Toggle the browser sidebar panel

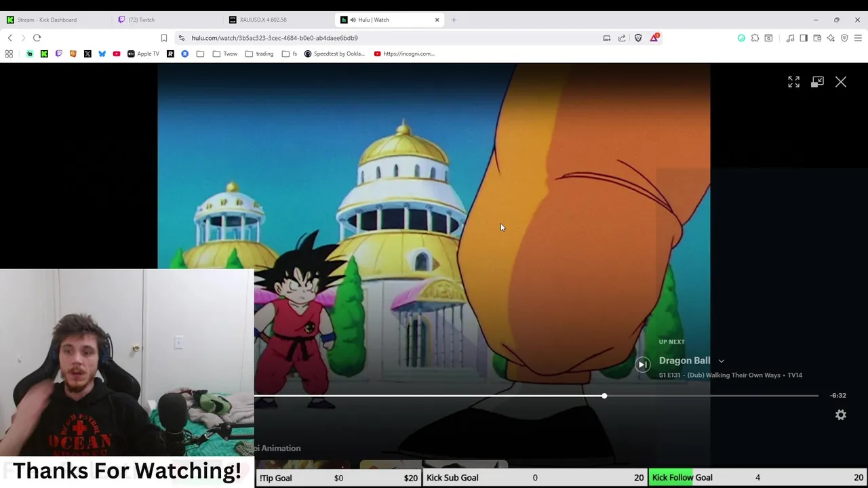(x=804, y=38)
